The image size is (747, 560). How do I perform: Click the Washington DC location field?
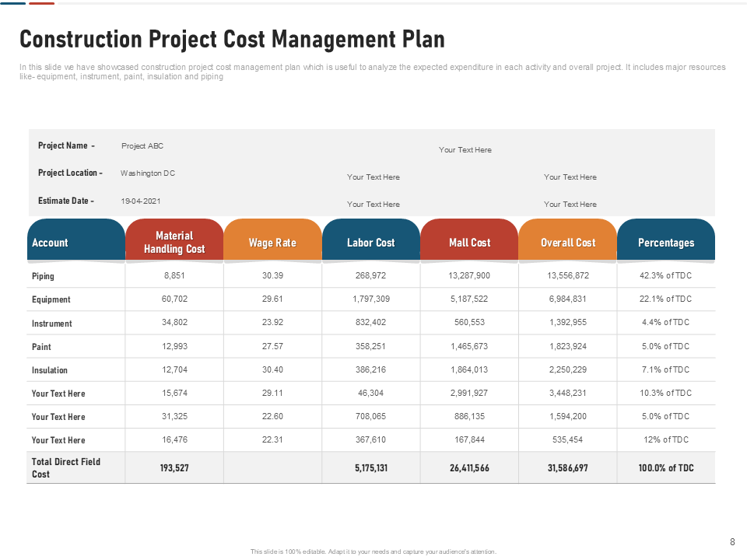tap(148, 173)
